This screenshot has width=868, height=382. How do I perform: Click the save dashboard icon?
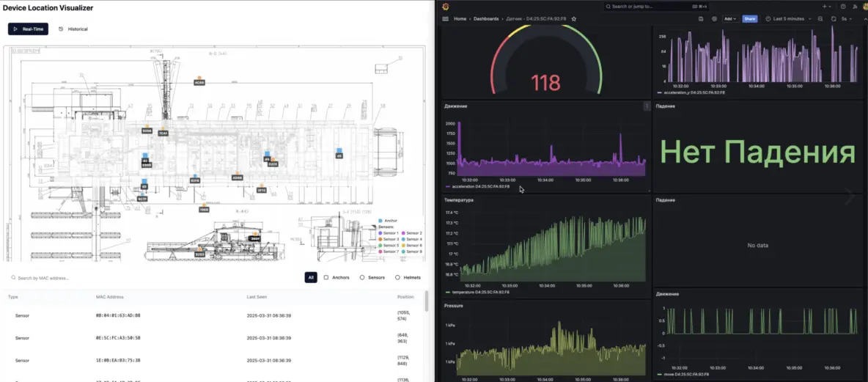point(702,18)
